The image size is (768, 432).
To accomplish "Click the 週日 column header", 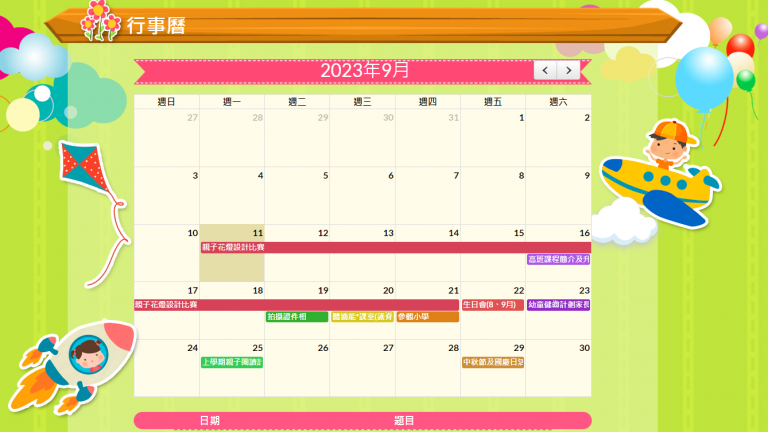I will click(167, 101).
